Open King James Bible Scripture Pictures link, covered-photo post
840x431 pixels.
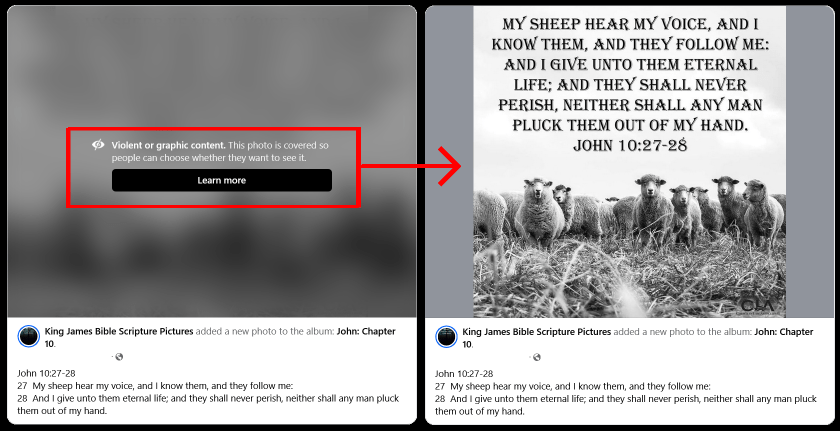click(119, 331)
